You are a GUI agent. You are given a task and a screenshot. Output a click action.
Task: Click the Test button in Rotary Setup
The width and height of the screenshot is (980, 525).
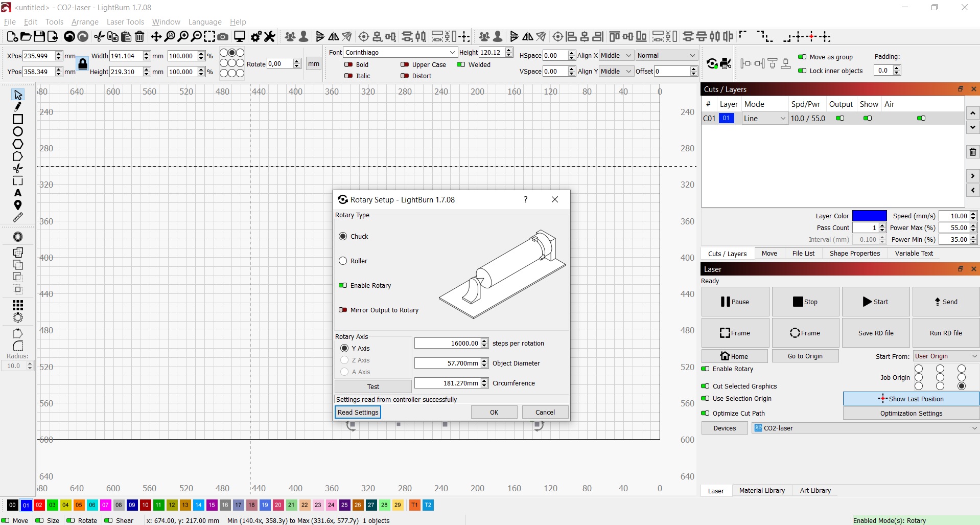coord(373,386)
